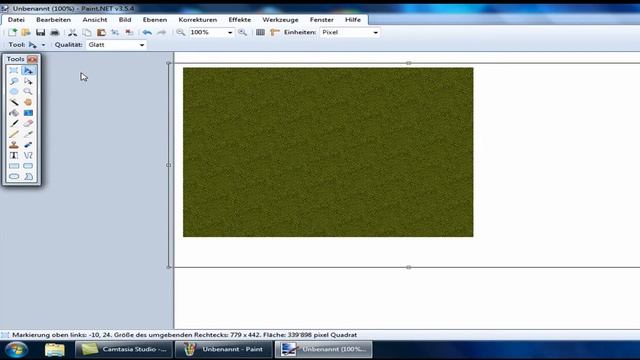Select the Rounded Rectangle tool
Image resolution: width=640 pixels, height=360 pixels.
click(28, 166)
